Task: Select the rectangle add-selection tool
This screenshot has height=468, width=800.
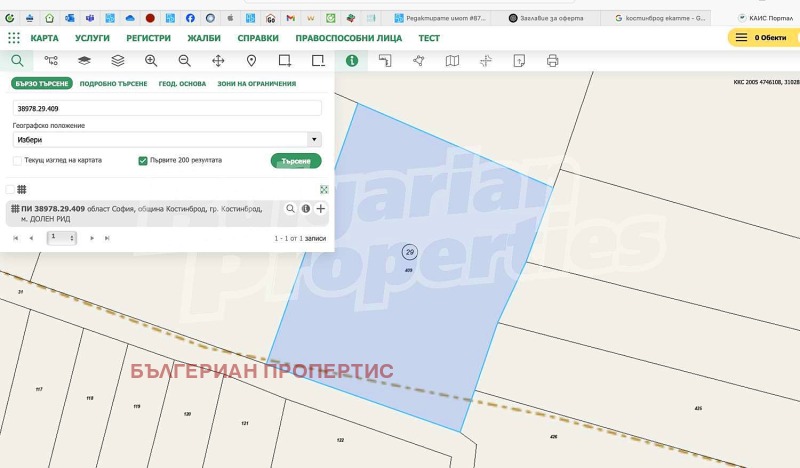Action: [285, 61]
